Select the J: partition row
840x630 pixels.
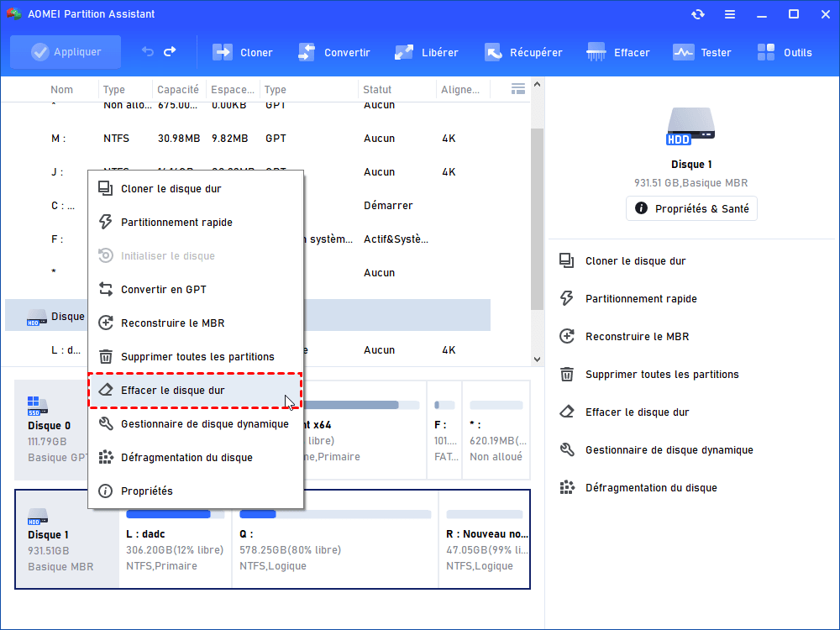click(x=248, y=172)
